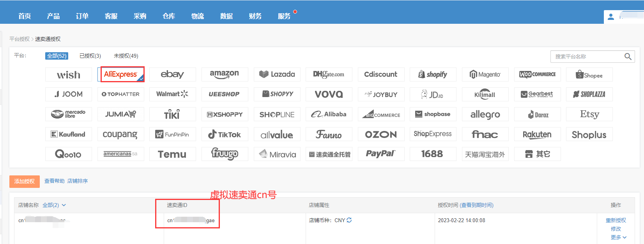Screen dimensions: 644x244
Task: Select the Walmart platform logo
Action: 173,94
